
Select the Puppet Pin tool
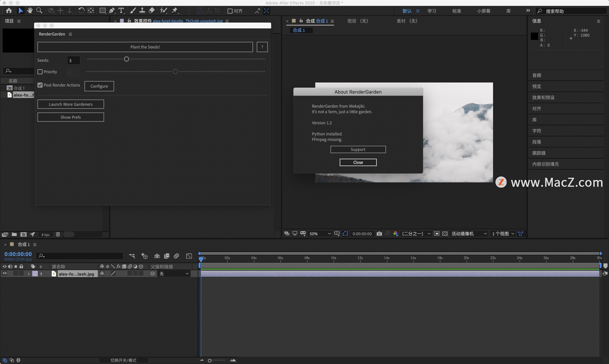pos(175,11)
